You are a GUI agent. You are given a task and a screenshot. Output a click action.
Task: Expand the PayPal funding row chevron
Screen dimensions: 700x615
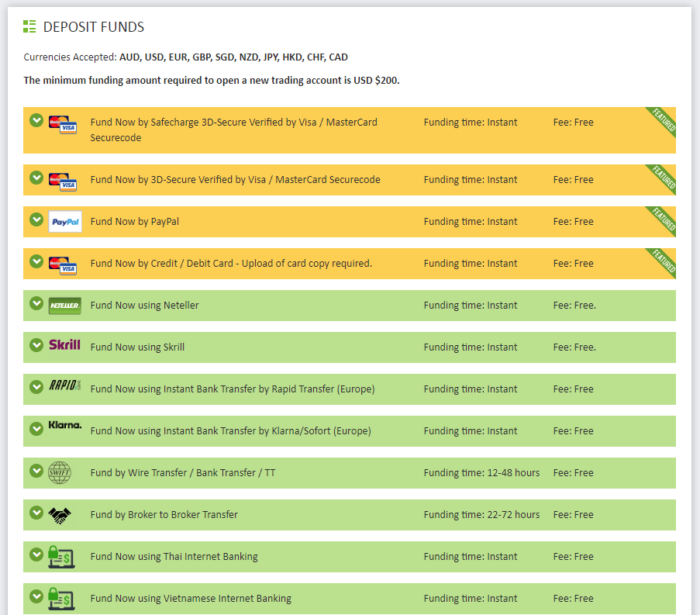coord(36,219)
